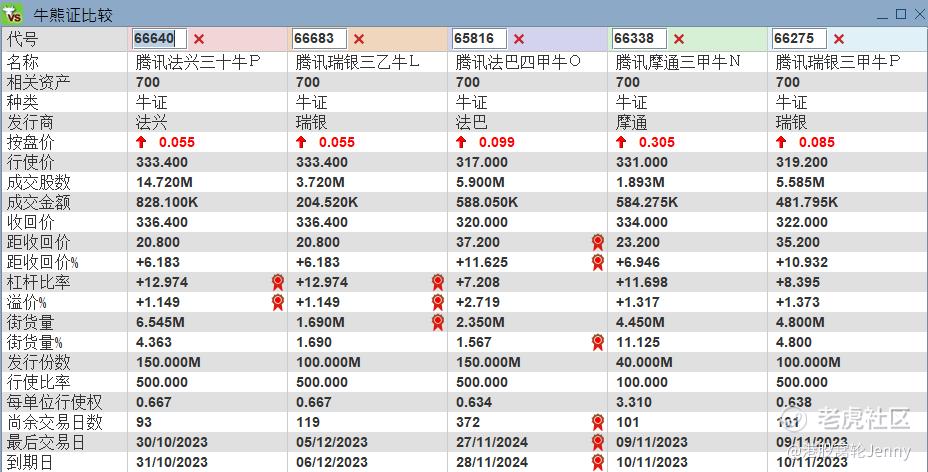
Task: Click the name 腾讯瑞银三乙牛L
Action: 357,62
